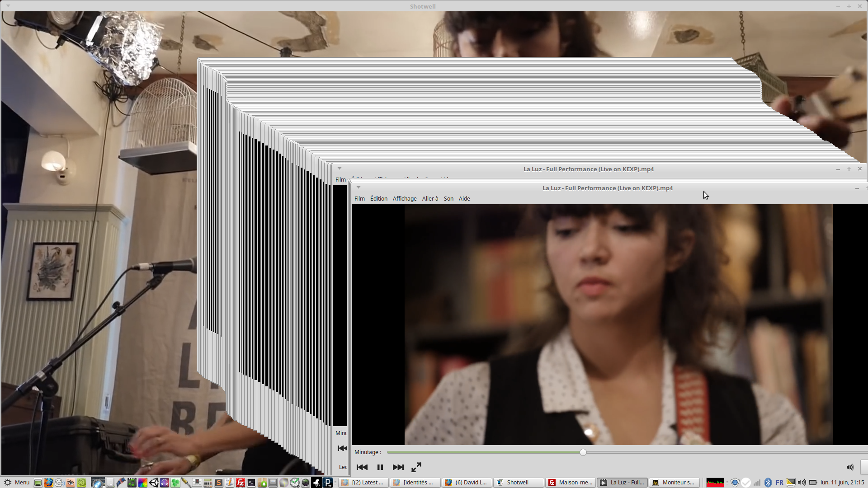Expand Shotwell window menu arrow
Image resolution: width=868 pixels, height=488 pixels.
(8, 6)
